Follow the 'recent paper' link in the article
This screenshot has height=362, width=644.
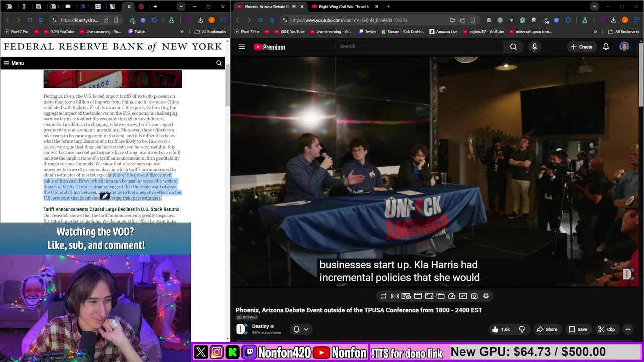[x=107, y=144]
